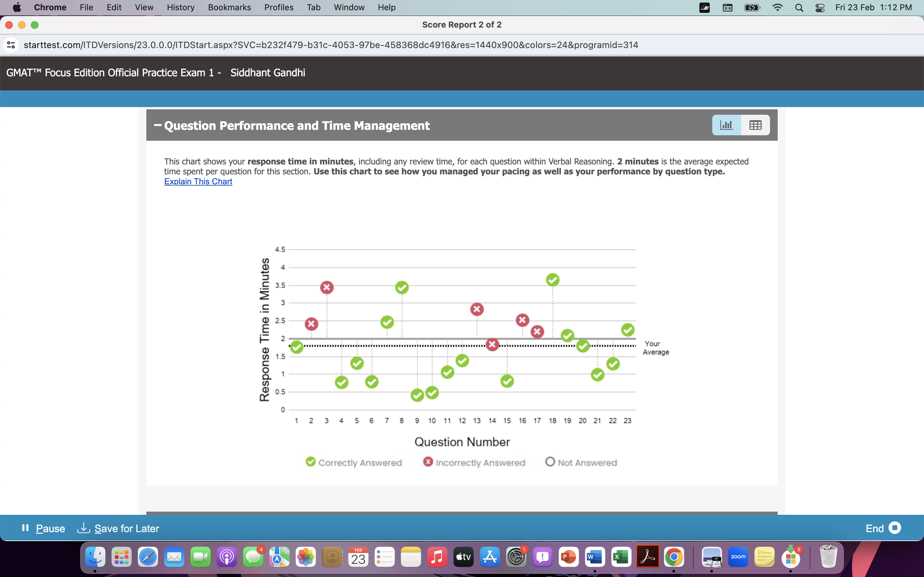Image resolution: width=924 pixels, height=577 pixels.
Task: Collapse Question Performance and Time Management section
Action: pyautogui.click(x=158, y=125)
